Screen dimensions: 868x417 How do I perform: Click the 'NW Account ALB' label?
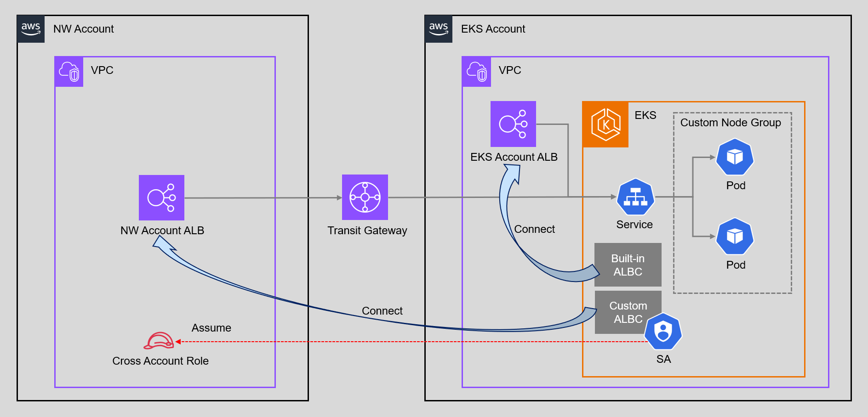pyautogui.click(x=162, y=231)
